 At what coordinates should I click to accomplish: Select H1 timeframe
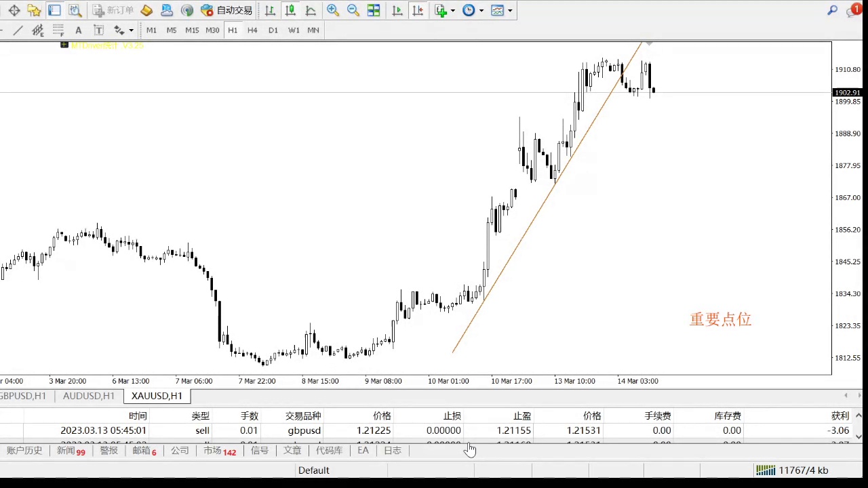[x=233, y=30]
